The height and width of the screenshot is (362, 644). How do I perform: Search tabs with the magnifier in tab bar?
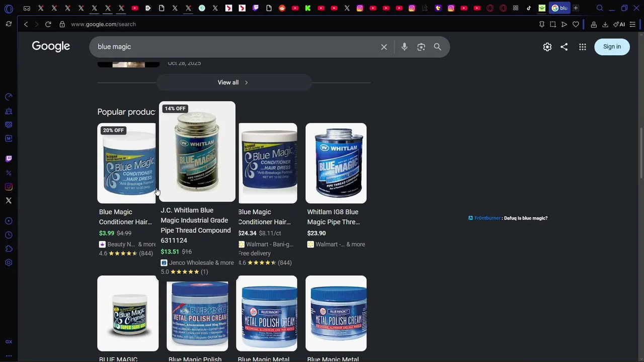point(600,8)
